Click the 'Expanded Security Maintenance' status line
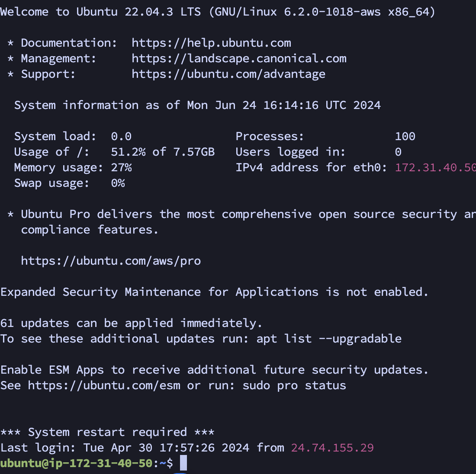The width and height of the screenshot is (476, 474). pyautogui.click(x=214, y=292)
